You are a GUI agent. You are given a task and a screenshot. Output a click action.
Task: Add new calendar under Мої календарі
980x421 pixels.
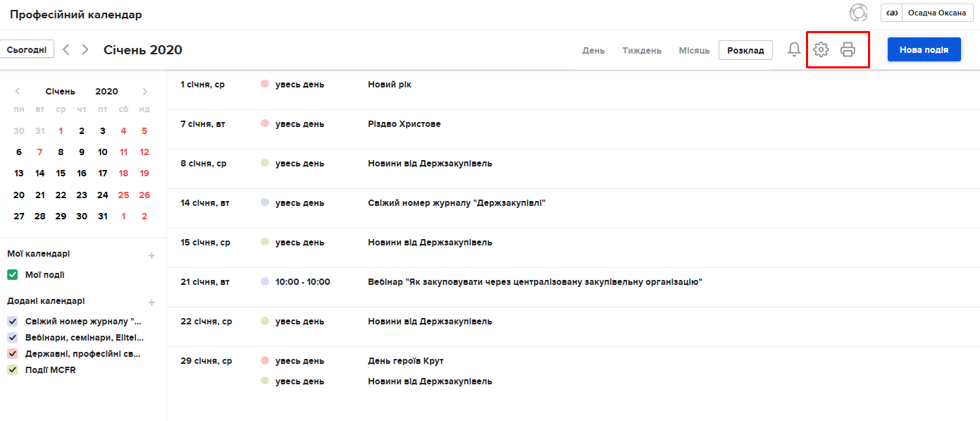coord(151,255)
